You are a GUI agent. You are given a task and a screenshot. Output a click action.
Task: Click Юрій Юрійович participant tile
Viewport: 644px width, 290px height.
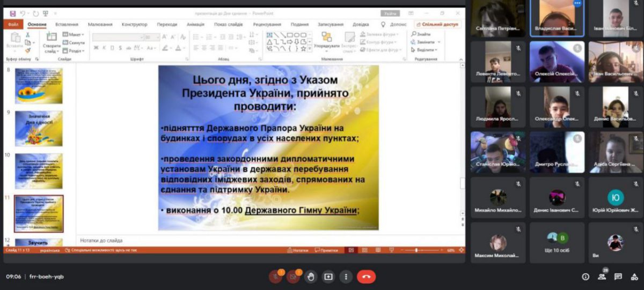(616, 198)
